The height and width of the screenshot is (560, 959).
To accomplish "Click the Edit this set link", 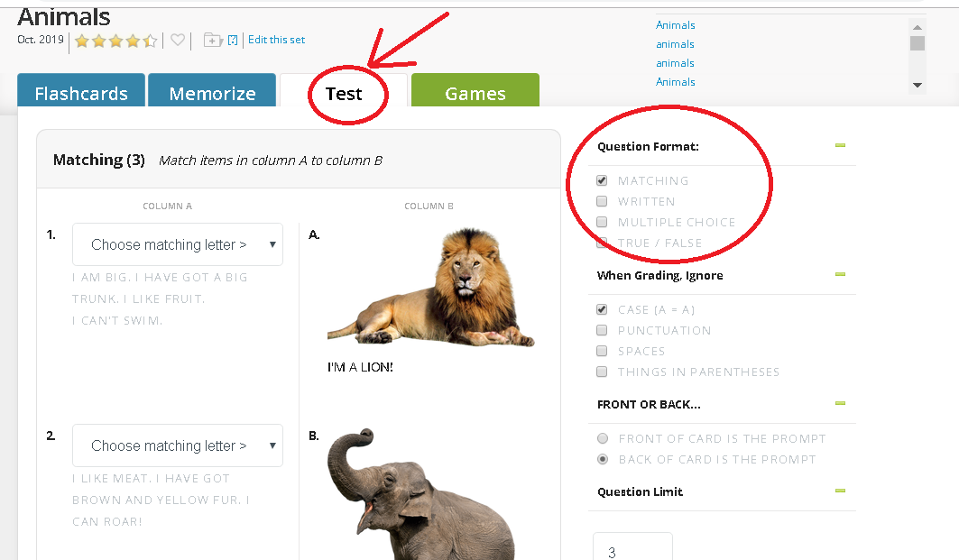I will (x=276, y=40).
